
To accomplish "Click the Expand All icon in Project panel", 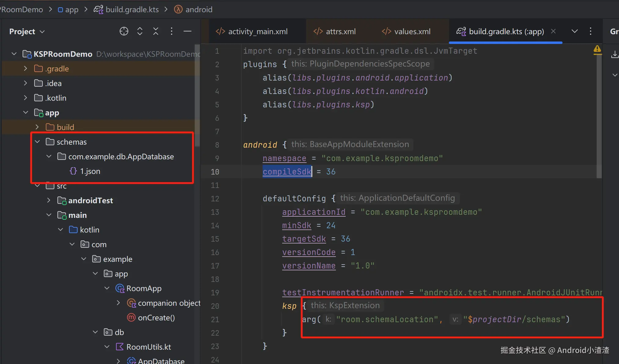I will pos(140,31).
